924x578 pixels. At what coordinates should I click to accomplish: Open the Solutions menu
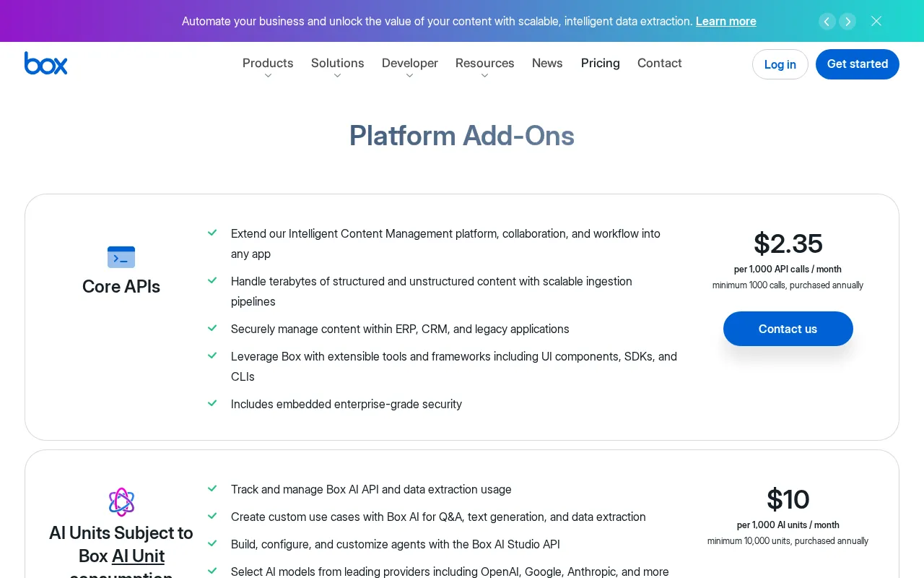(337, 63)
